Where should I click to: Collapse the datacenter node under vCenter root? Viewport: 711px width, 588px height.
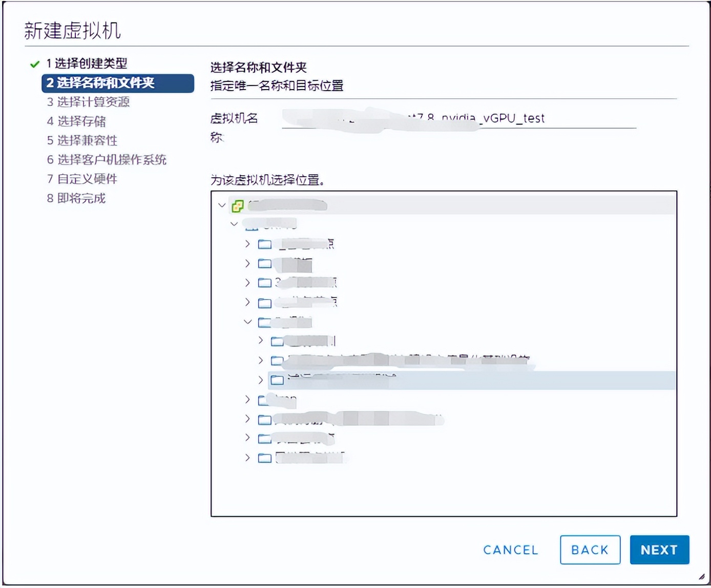tap(234, 224)
